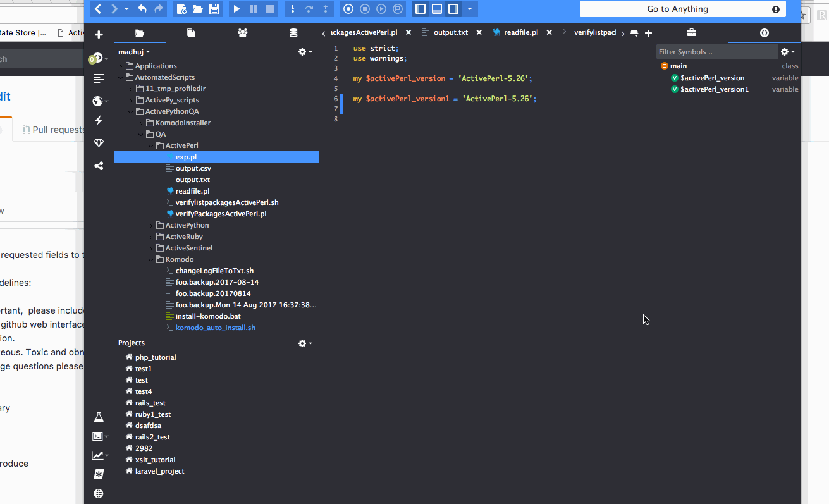829x504 pixels.
Task: Open the Projects gear menu
Action: (305, 343)
